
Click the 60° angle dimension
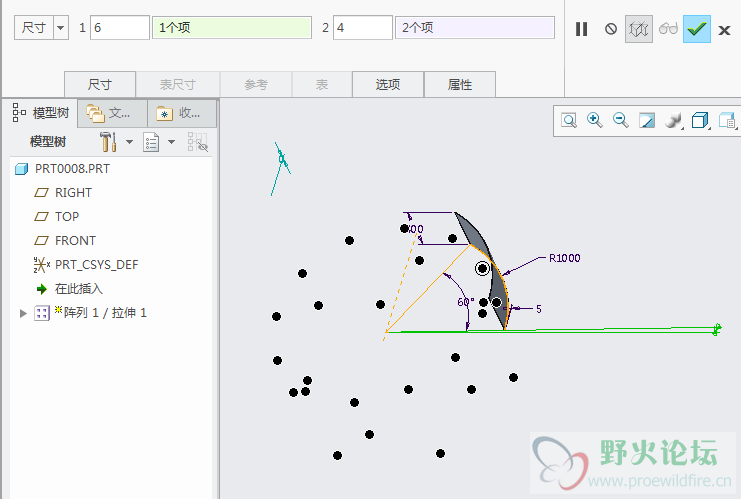(x=465, y=302)
